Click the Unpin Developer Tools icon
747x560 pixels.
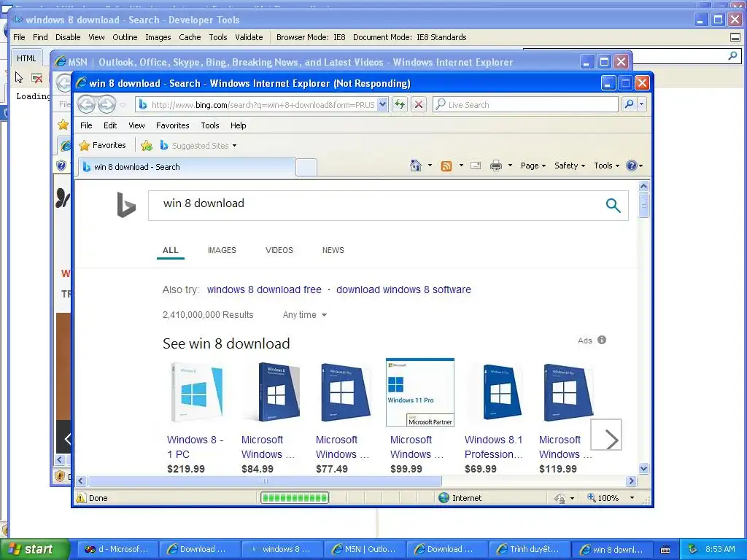tap(735, 37)
